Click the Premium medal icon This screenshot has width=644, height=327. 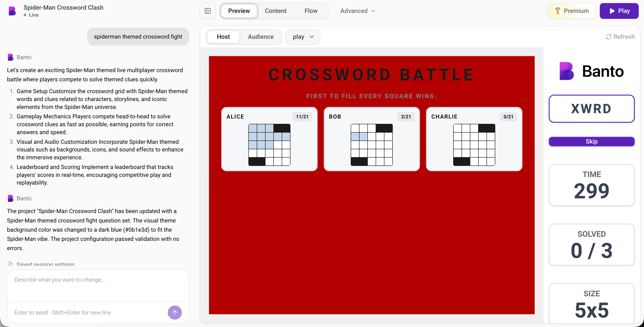click(x=557, y=11)
